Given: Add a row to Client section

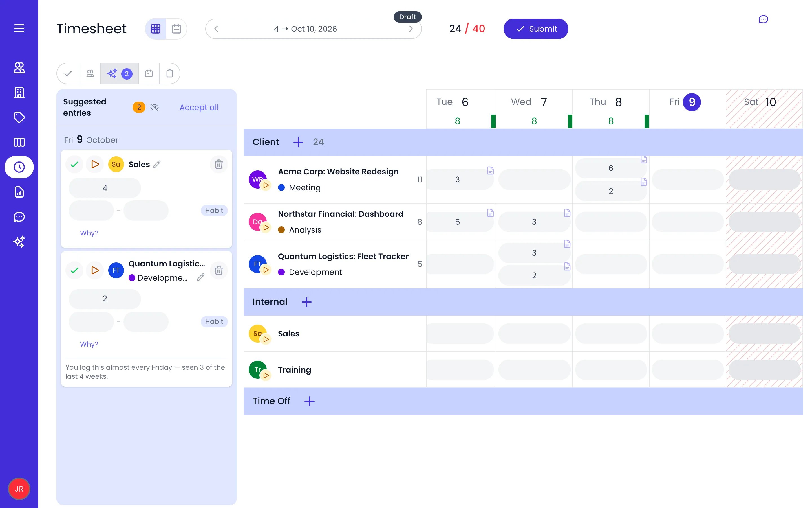Looking at the screenshot, I should click(x=298, y=142).
